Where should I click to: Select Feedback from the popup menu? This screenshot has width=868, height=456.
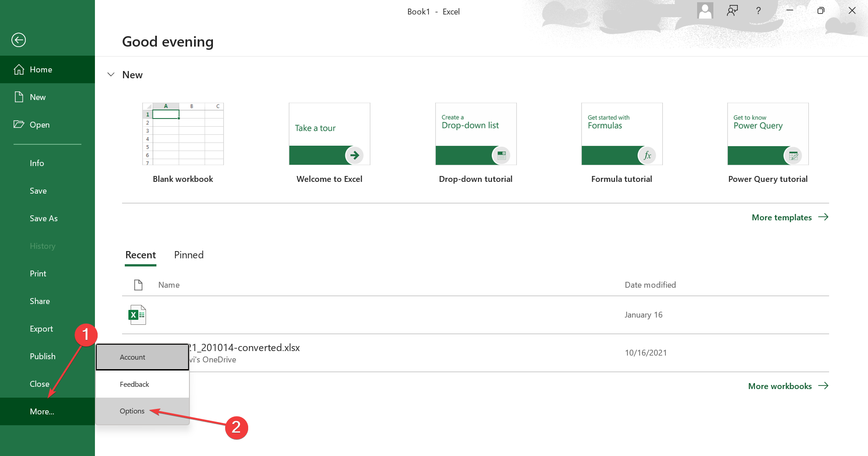click(x=142, y=384)
